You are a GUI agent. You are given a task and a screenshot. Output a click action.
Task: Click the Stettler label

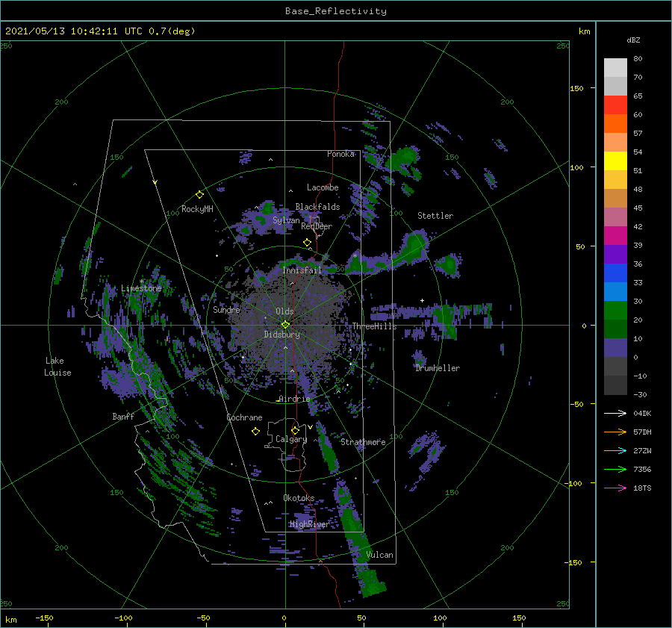click(x=435, y=216)
